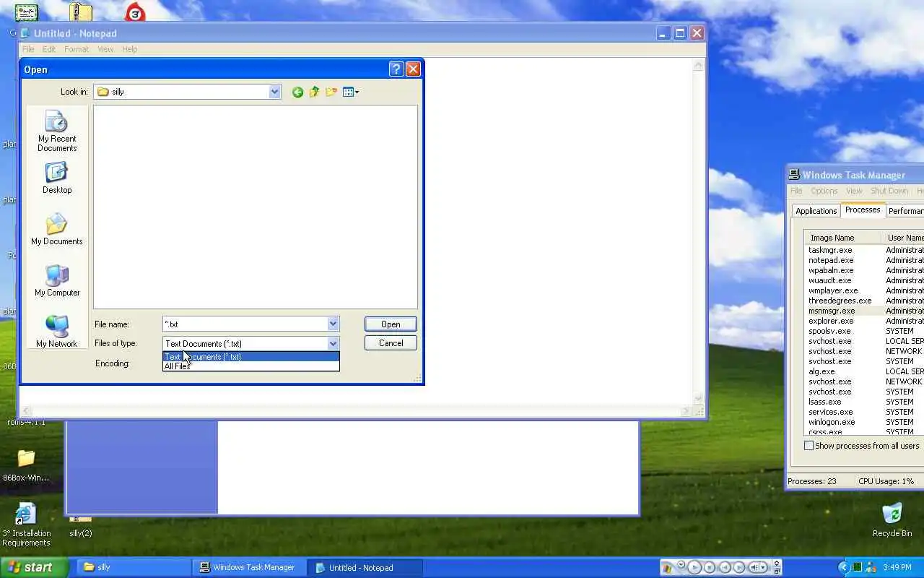Click the green system tray icon
The width and height of the screenshot is (924, 578).
click(x=857, y=567)
